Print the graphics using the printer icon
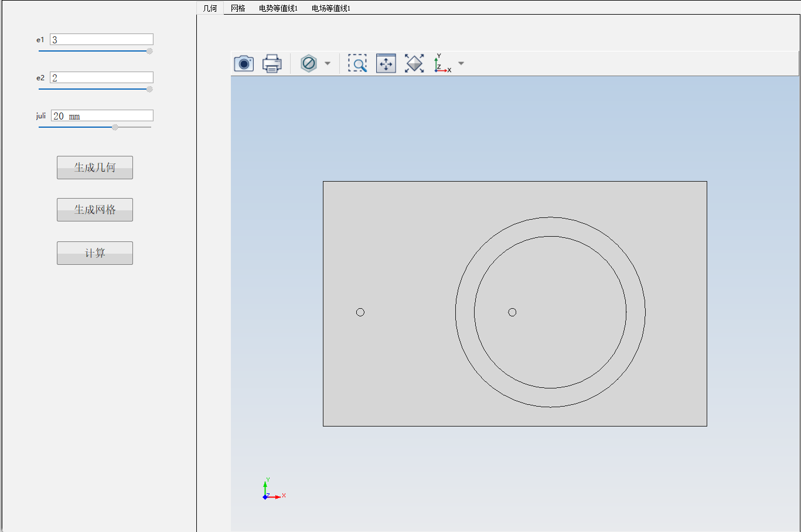801x532 pixels. point(272,63)
